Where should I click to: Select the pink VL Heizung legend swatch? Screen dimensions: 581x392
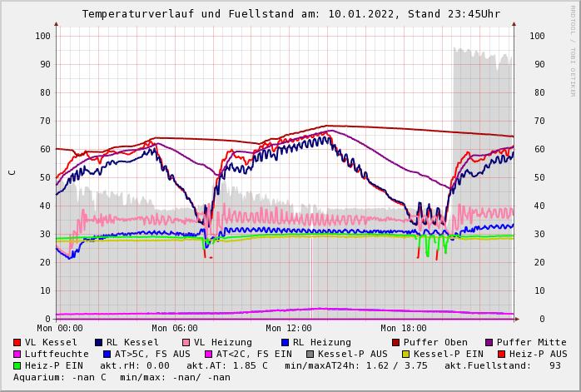pos(186,342)
